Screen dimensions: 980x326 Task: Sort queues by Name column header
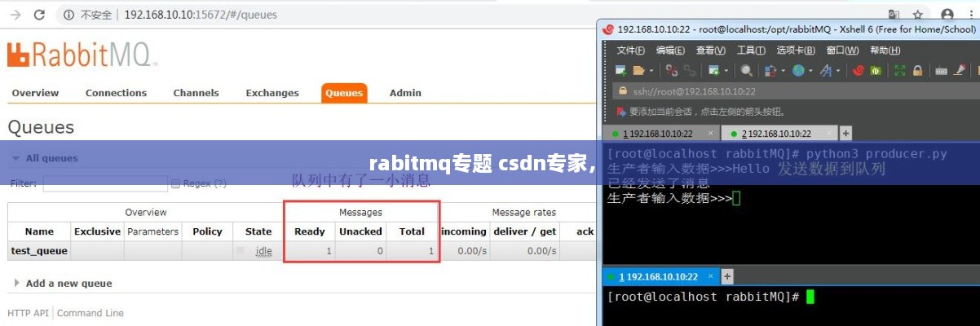tap(39, 231)
